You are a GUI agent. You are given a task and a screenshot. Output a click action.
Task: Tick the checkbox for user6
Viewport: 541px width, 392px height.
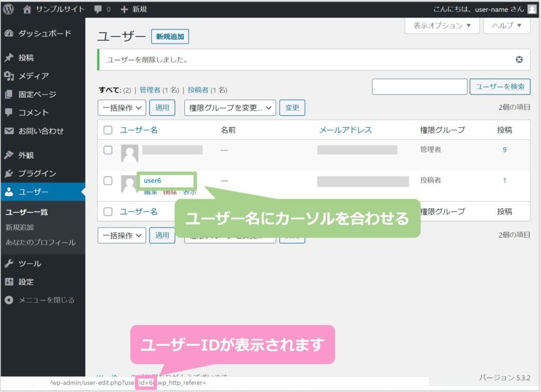point(108,181)
